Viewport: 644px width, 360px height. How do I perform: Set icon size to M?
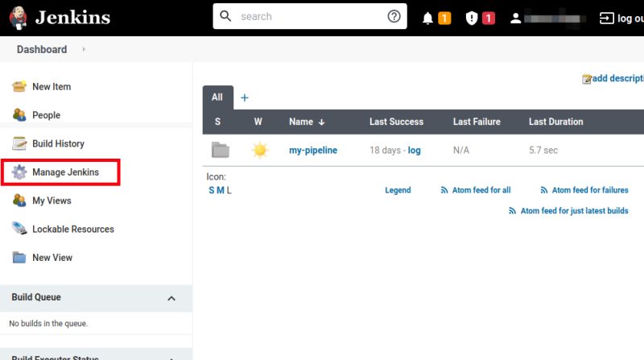[x=221, y=190]
